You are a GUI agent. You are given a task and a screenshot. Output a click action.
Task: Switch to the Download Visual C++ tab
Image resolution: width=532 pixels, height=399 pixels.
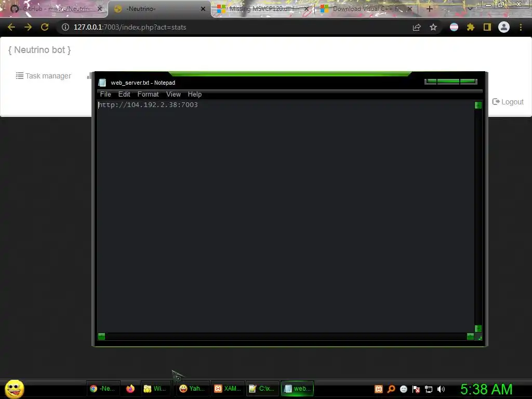coord(366,9)
